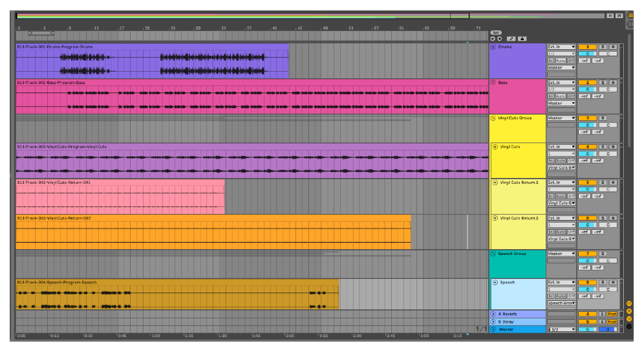Click loop brace in beat ruler

41,33
